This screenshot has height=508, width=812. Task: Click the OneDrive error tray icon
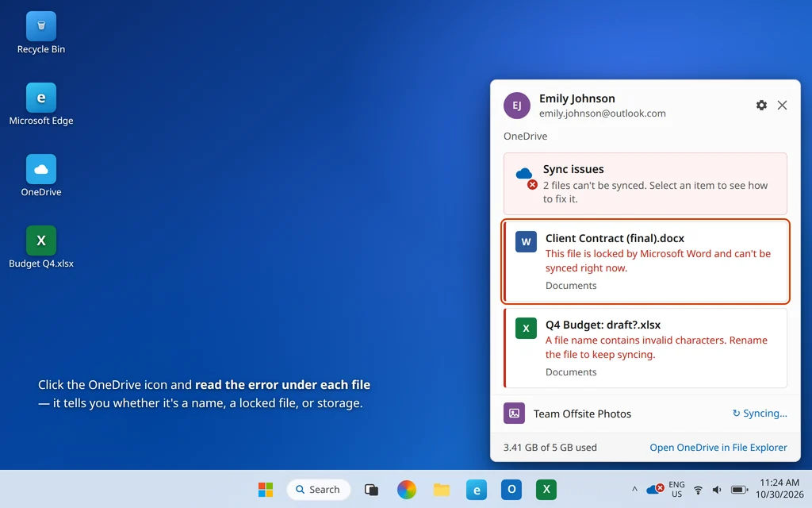point(655,489)
